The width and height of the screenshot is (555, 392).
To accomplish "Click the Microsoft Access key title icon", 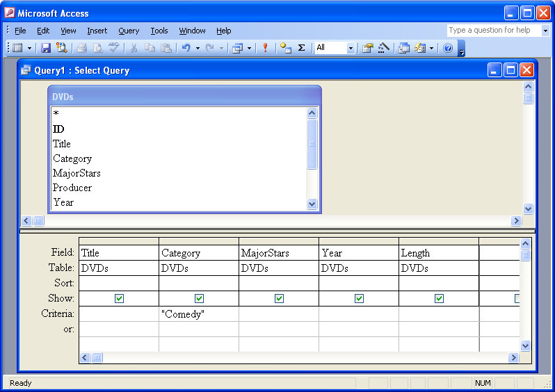I will [10, 13].
